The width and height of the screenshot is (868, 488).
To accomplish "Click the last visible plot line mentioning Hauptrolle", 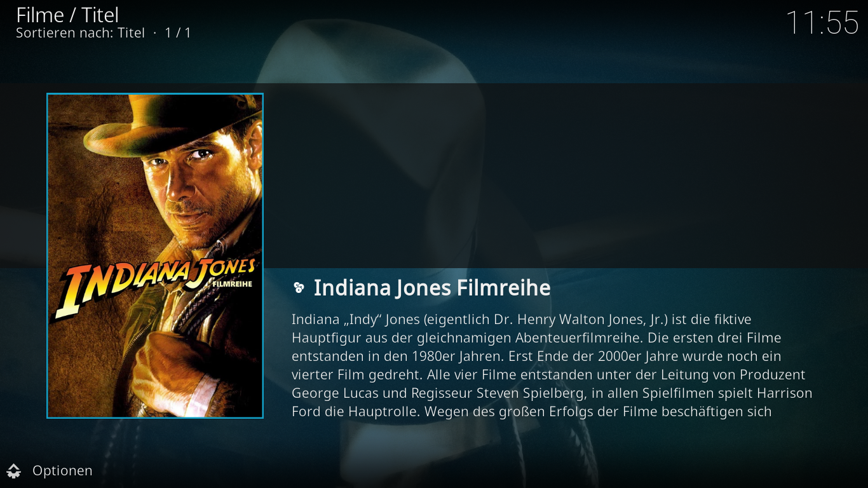I will click(x=531, y=411).
